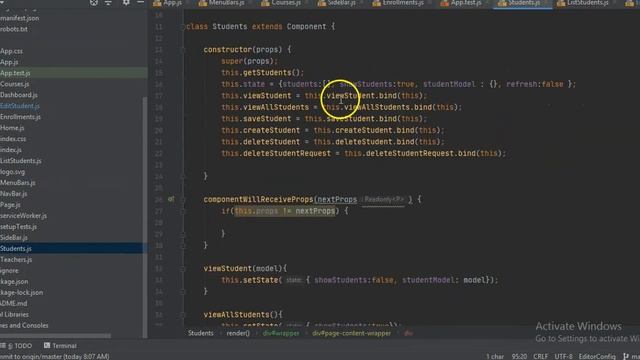Image resolution: width=640 pixels, height=360 pixels.
Task: Switch to the MenuBars.js editor tab
Action: coord(222,3)
